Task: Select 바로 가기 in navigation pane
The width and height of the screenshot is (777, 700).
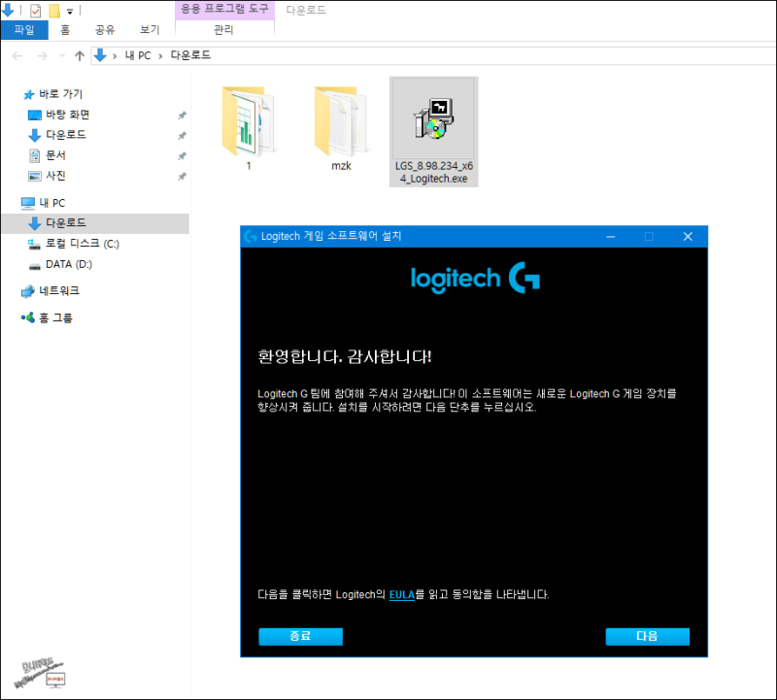Action: 61,94
